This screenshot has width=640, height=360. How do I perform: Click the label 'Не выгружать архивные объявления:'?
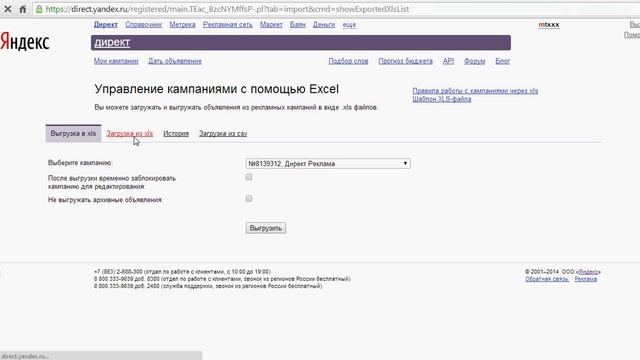105,200
